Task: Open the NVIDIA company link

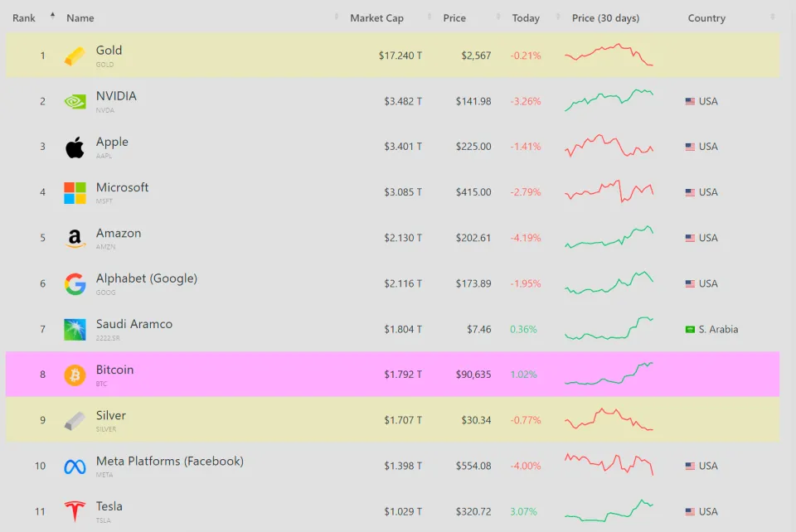Action: click(116, 96)
